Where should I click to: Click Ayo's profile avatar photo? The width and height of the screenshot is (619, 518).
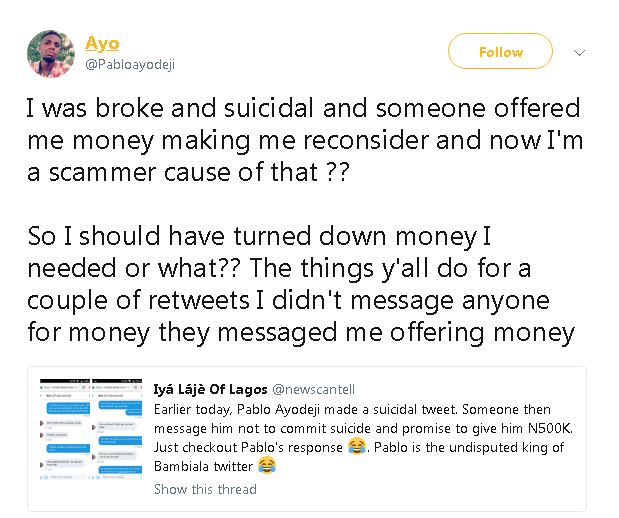[x=51, y=53]
